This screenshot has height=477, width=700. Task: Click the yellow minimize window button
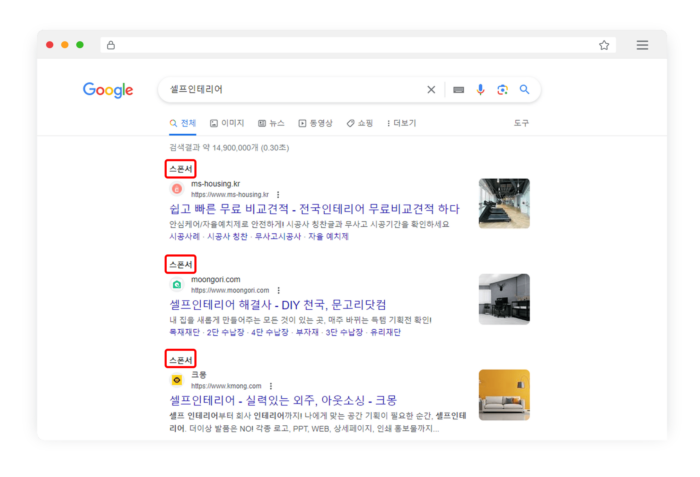(x=65, y=45)
